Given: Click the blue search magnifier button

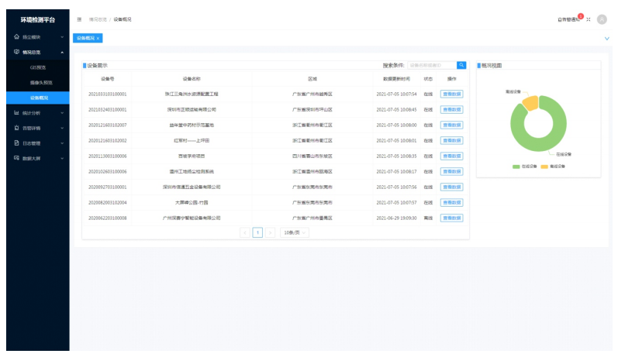Looking at the screenshot, I should 461,65.
